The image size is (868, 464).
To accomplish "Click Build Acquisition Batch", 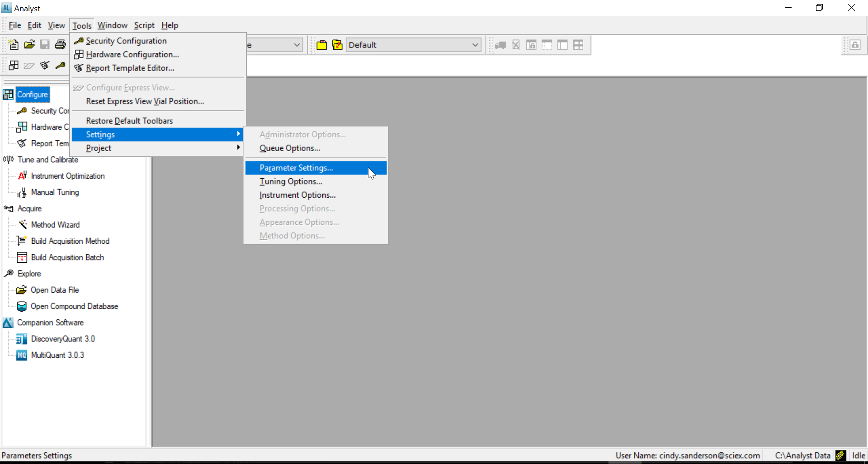I will [67, 257].
